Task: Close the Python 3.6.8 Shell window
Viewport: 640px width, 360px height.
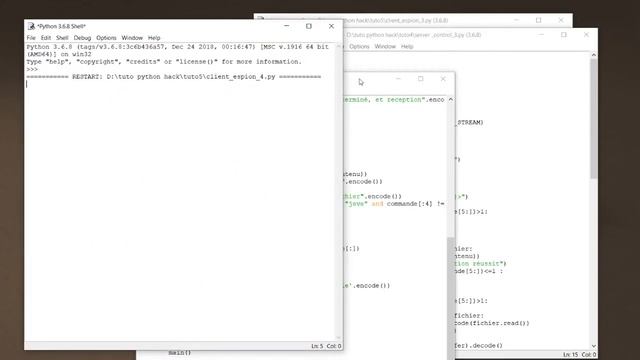Action: pos(331,26)
